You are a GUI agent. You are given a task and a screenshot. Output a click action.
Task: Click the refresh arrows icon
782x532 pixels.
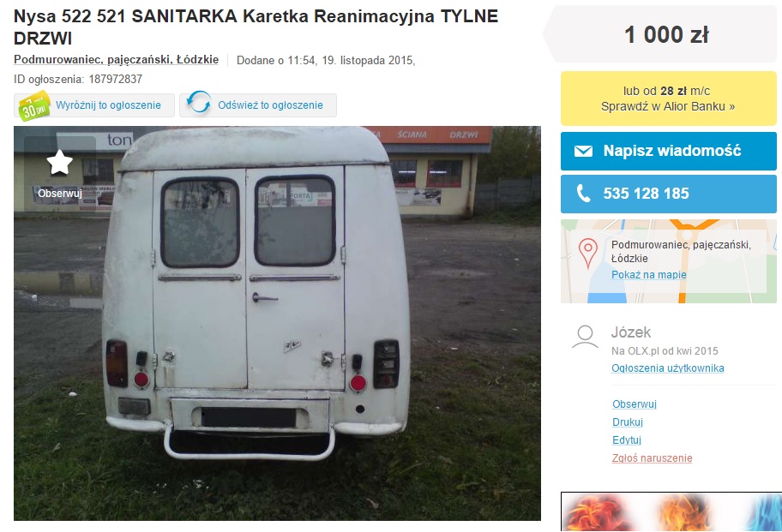point(198,102)
